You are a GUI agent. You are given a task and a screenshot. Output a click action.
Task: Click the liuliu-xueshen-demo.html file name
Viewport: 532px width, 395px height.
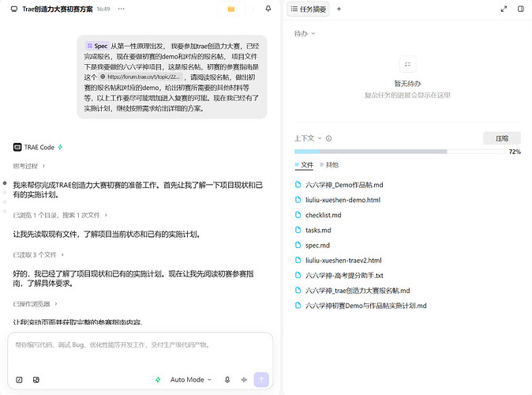coord(343,200)
